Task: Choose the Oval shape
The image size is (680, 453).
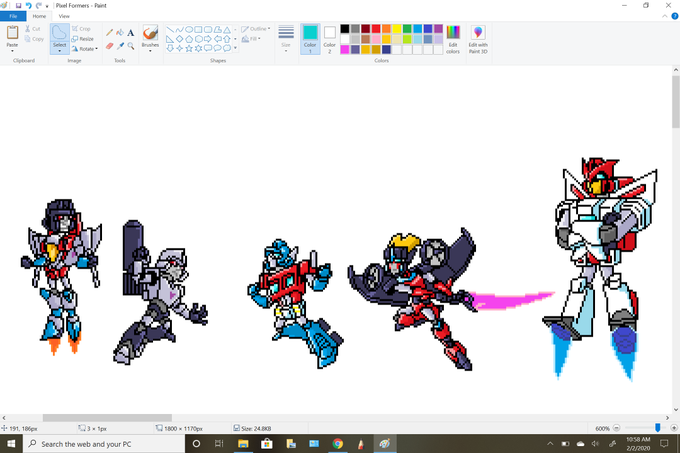Action: click(x=189, y=29)
